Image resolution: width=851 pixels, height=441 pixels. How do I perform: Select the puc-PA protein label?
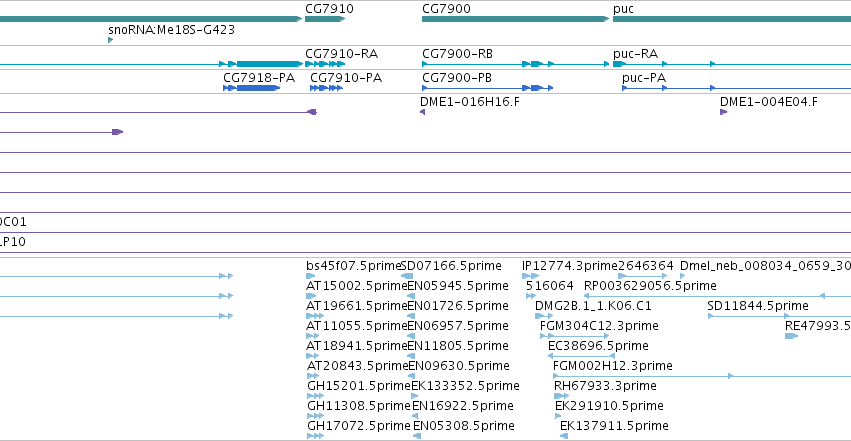pos(644,78)
